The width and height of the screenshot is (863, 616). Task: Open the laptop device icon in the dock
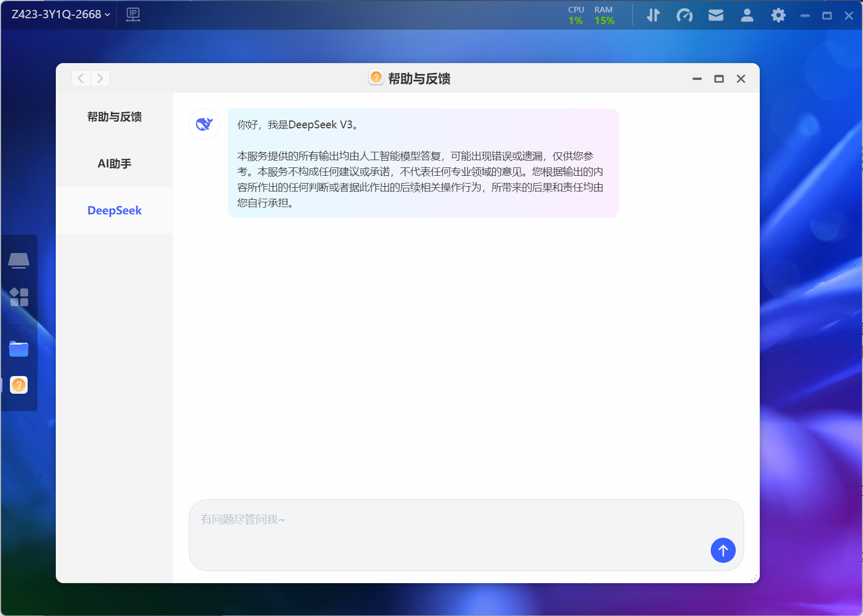click(19, 260)
